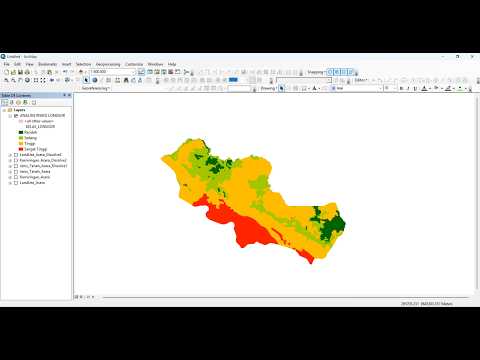Click the Rendah dark green symbol
Viewport: 480px width, 360px height.
coord(21,132)
